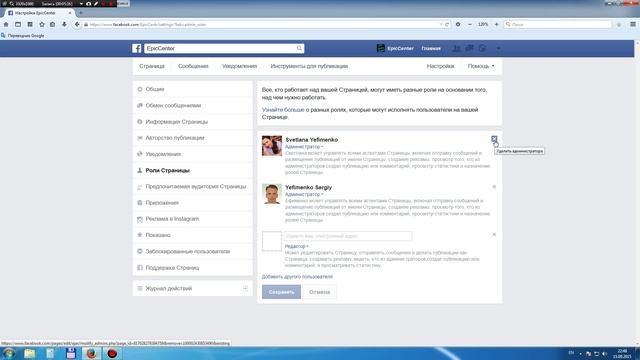The width and height of the screenshot is (640, 360).
Task: Open Firefox from the Windows taskbar
Action: [91, 353]
